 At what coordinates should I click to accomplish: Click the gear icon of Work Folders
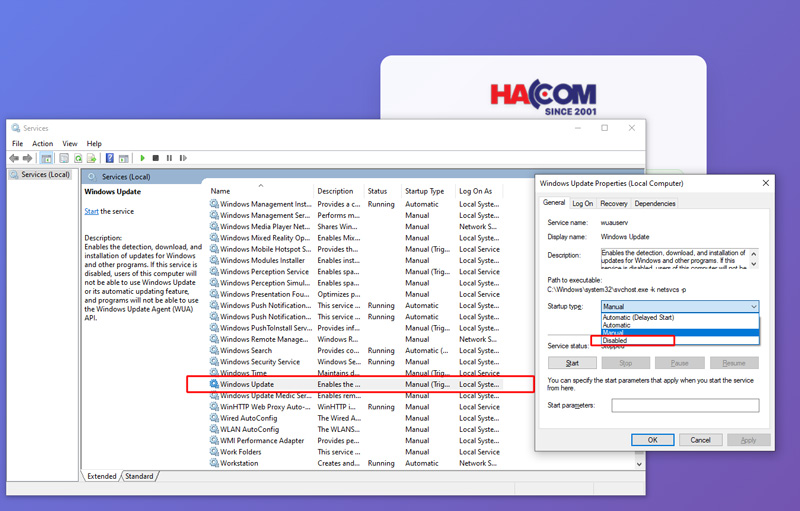pos(214,452)
